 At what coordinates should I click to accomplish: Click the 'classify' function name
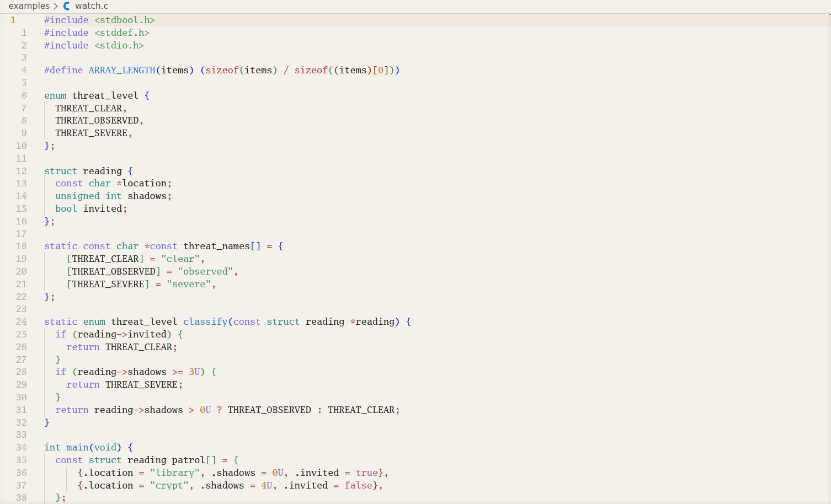[x=205, y=321]
